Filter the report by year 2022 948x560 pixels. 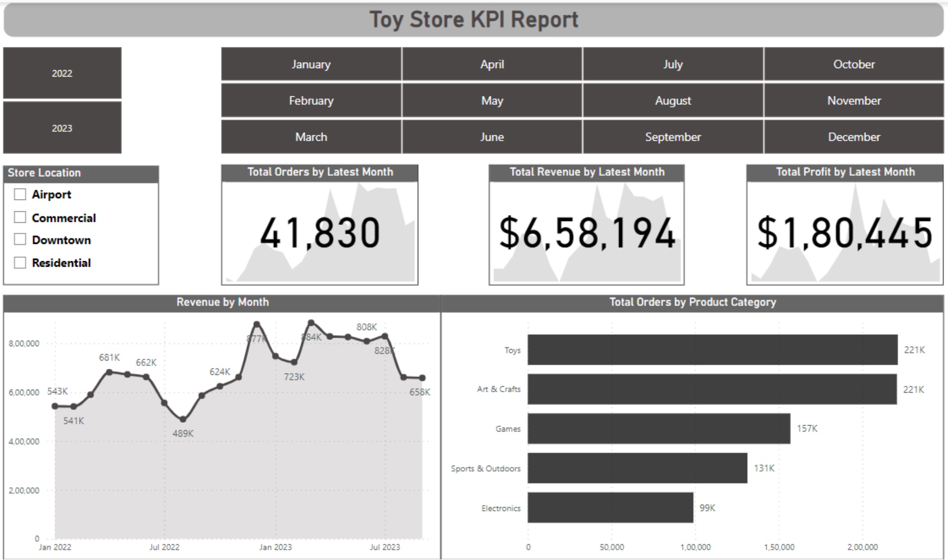[62, 73]
